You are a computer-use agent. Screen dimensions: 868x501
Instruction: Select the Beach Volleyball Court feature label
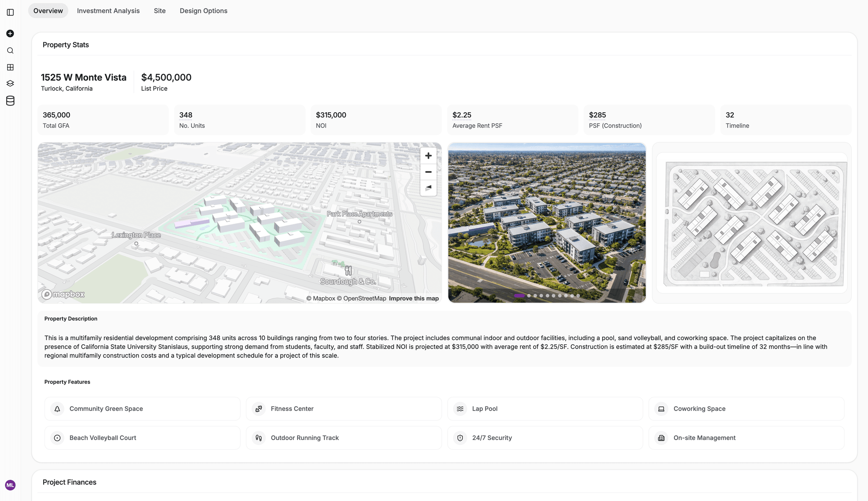[103, 438]
